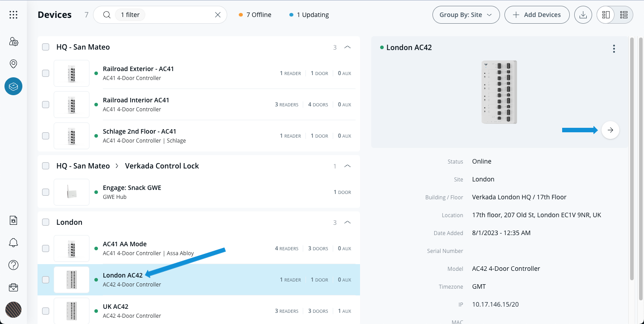This screenshot has width=644, height=324.
Task: Filter devices by 7 Offline status
Action: point(255,15)
